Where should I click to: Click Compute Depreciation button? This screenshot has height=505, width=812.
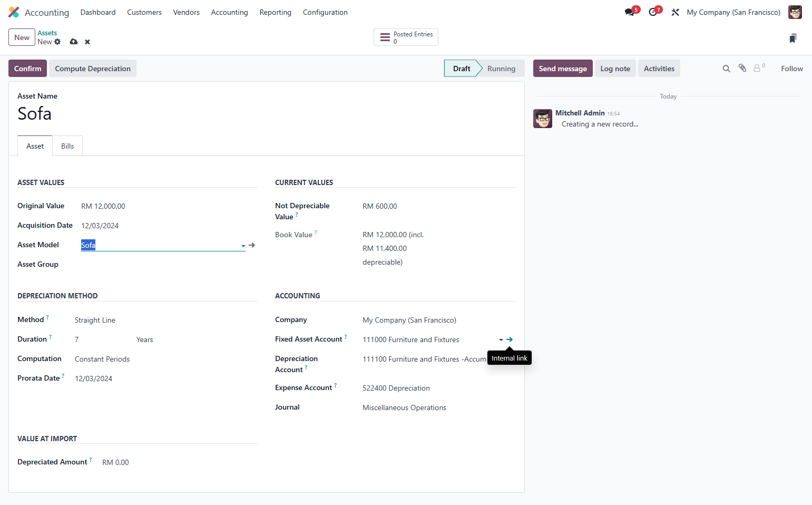(x=93, y=69)
